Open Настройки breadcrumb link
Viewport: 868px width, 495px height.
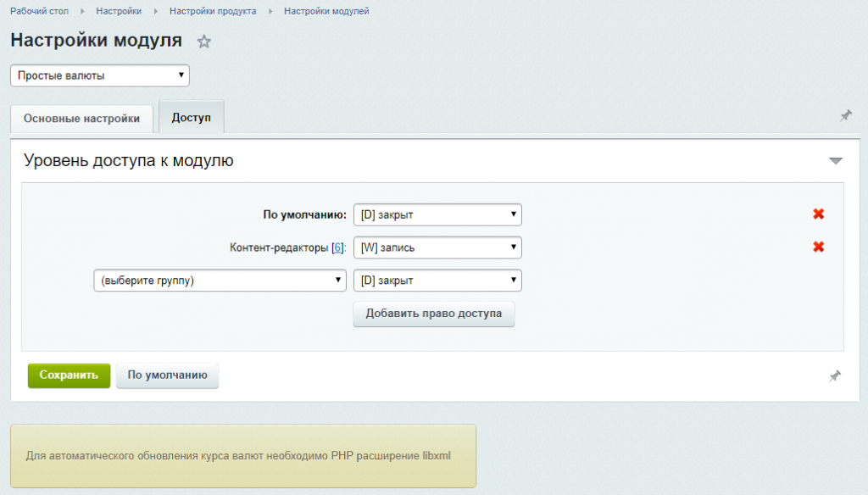tap(119, 11)
